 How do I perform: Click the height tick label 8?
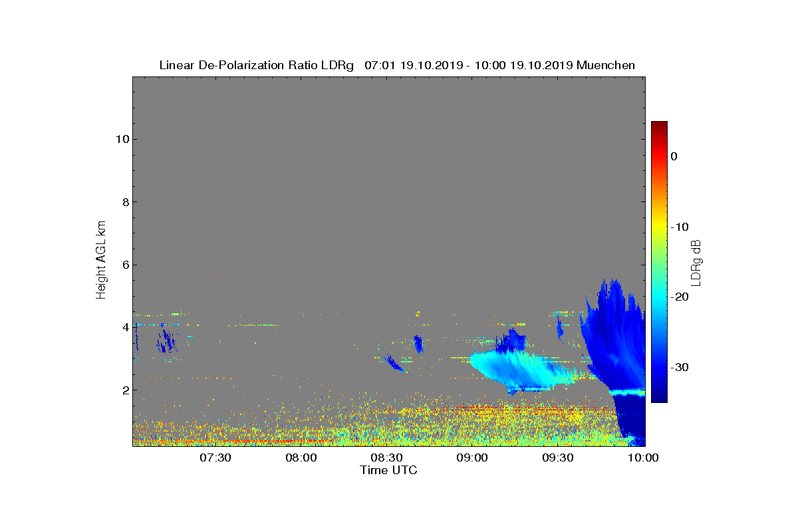pyautogui.click(x=124, y=202)
